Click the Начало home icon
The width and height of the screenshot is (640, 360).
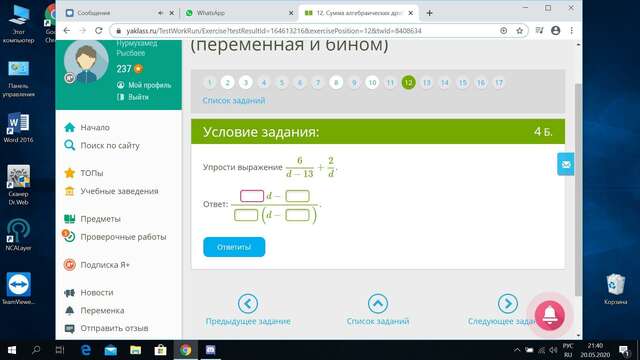tap(70, 127)
